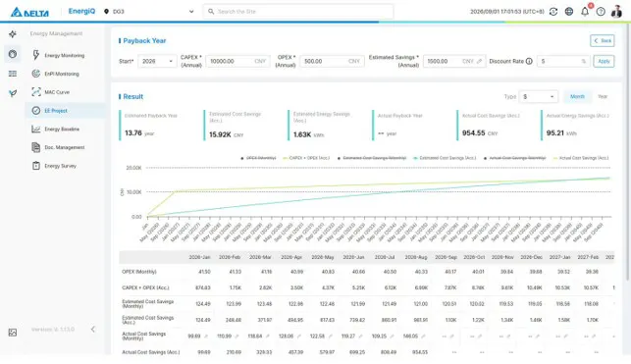Open MAC Curve menu item
The width and height of the screenshot is (631, 364).
(x=65, y=92)
